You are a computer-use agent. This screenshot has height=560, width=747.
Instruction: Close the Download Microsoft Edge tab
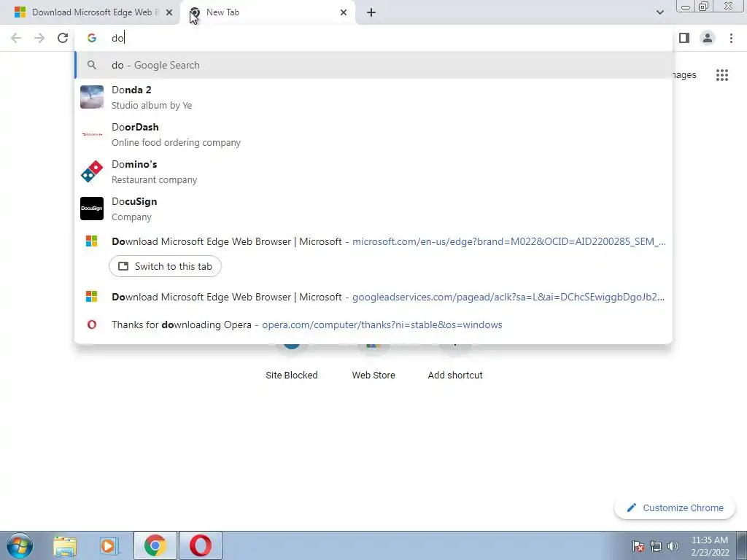(169, 12)
